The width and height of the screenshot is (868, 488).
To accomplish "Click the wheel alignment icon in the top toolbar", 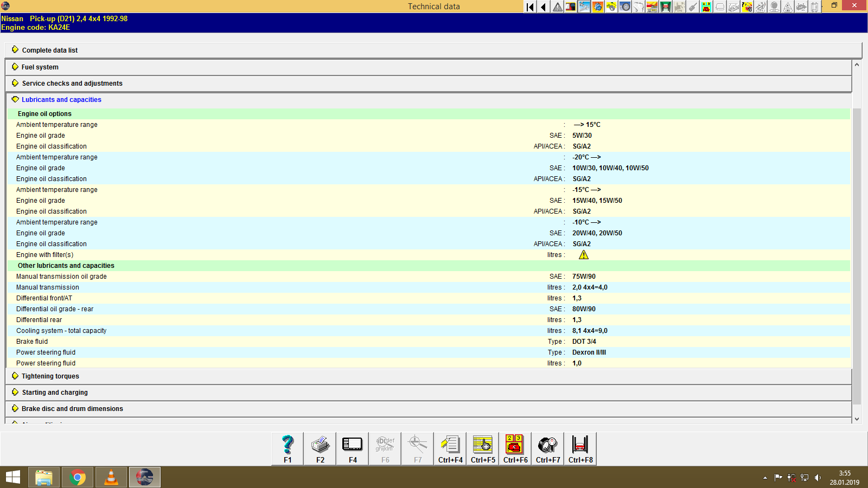I will click(639, 7).
